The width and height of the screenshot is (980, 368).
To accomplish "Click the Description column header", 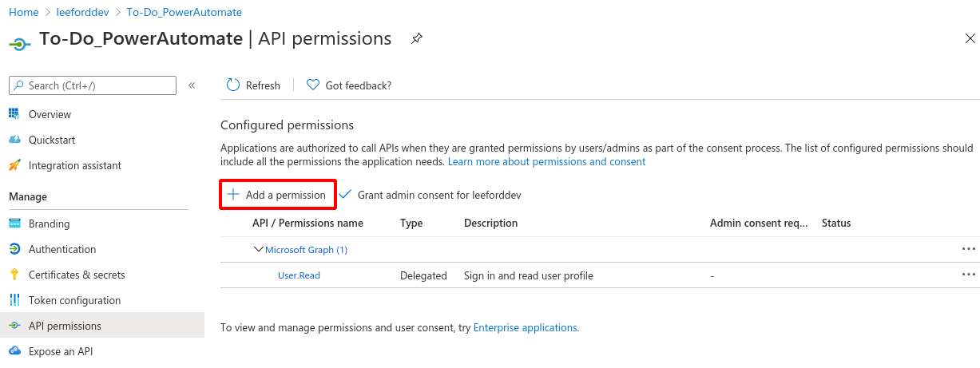I will (491, 223).
